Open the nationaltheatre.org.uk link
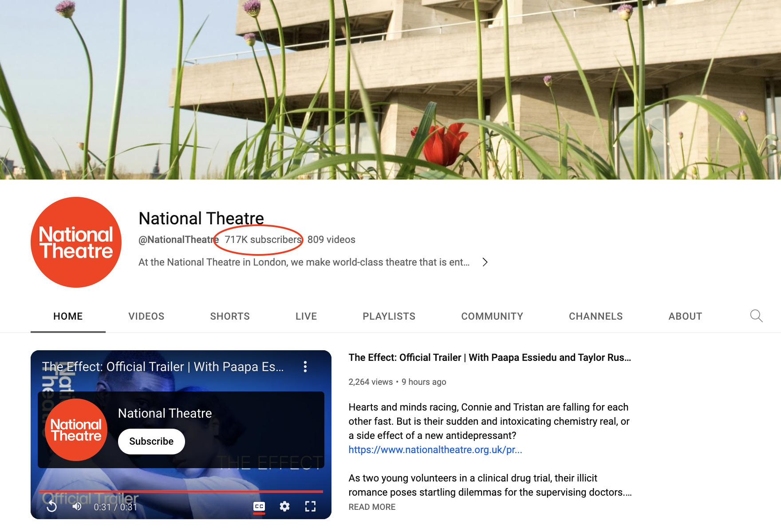This screenshot has height=532, width=781. click(435, 450)
